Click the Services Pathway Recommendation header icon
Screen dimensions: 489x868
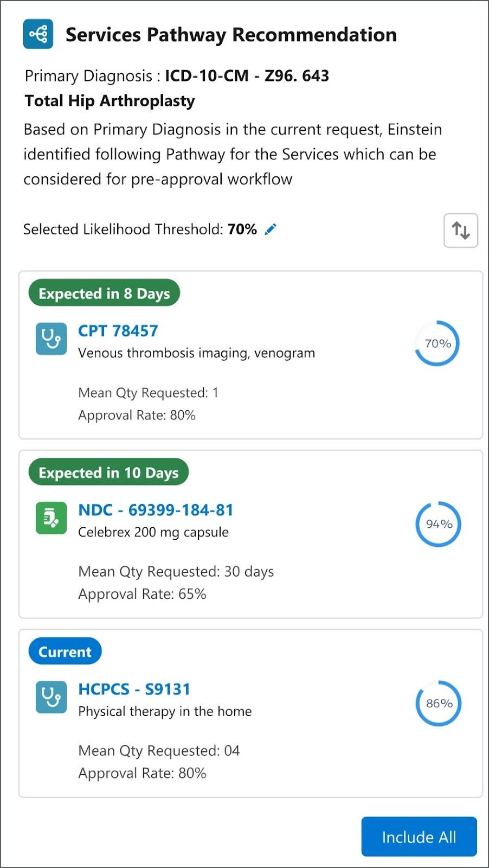click(x=37, y=34)
